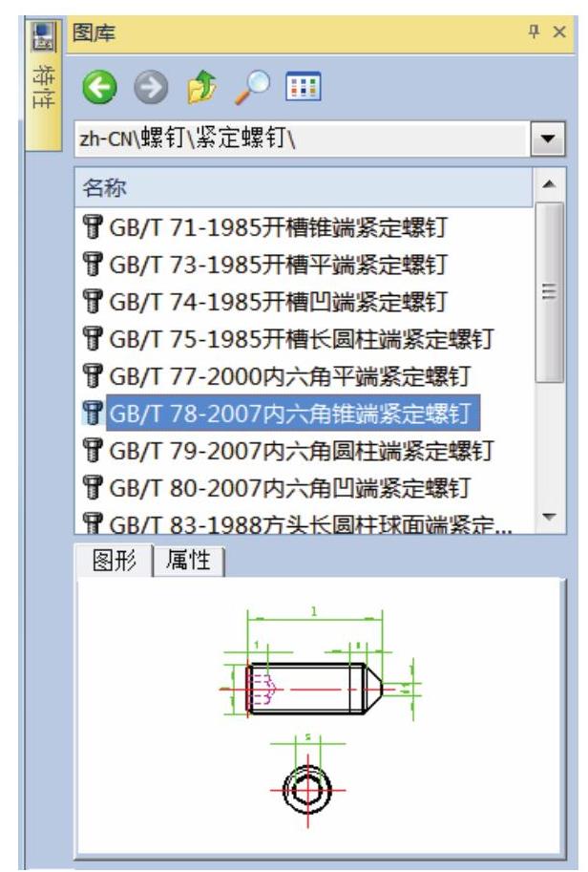This screenshot has width=588, height=872.
Task: Click the list vertical scrollbar thumb
Action: click(x=549, y=292)
